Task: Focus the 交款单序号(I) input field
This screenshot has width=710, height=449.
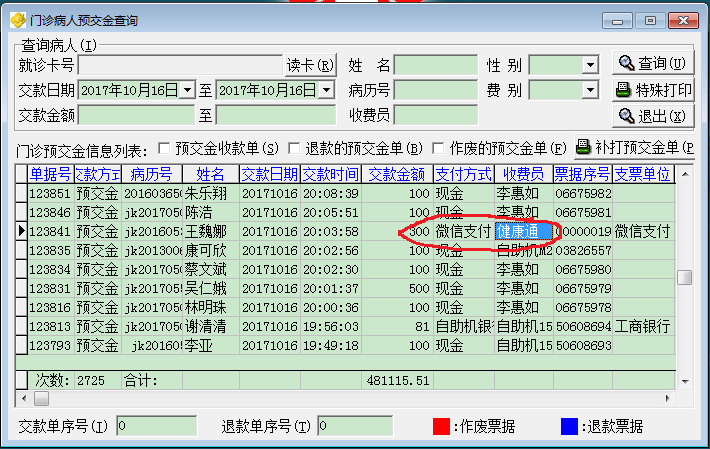Action: pos(157,426)
